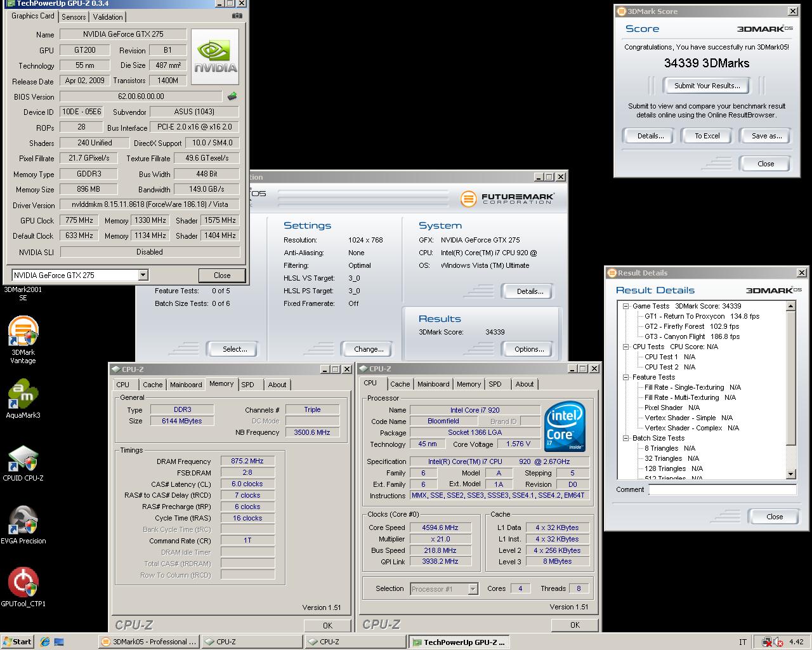Switch to Memory tab in CPU-Z CPU window
812x650 pixels.
pyautogui.click(x=469, y=384)
